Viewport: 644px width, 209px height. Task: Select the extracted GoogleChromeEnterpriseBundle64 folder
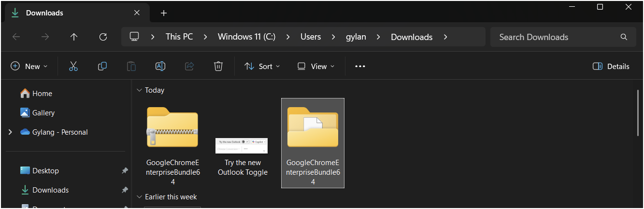click(313, 143)
